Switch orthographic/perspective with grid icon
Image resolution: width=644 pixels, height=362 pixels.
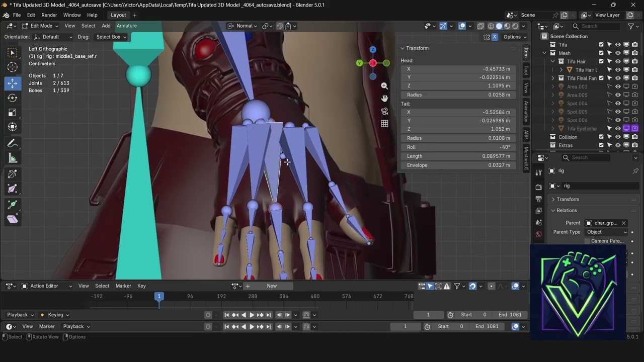(x=384, y=124)
